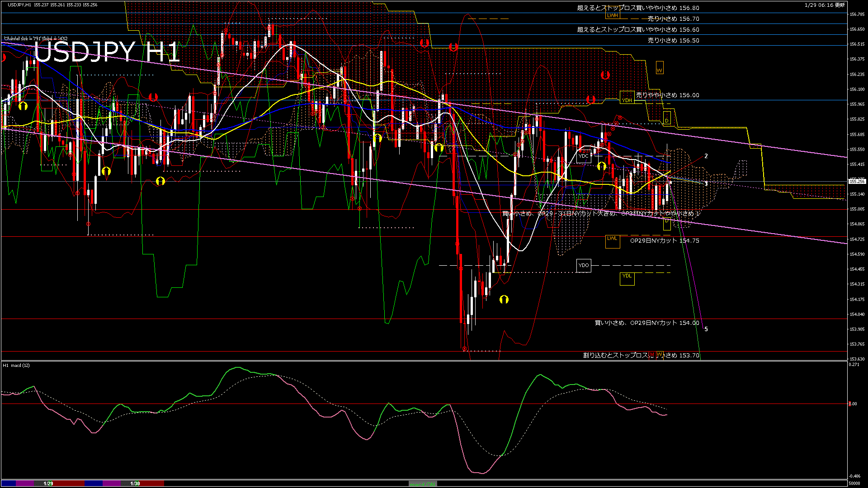Click the Channel size slope label
Image resolution: width=868 pixels, height=488 pixels.
pos(36,39)
